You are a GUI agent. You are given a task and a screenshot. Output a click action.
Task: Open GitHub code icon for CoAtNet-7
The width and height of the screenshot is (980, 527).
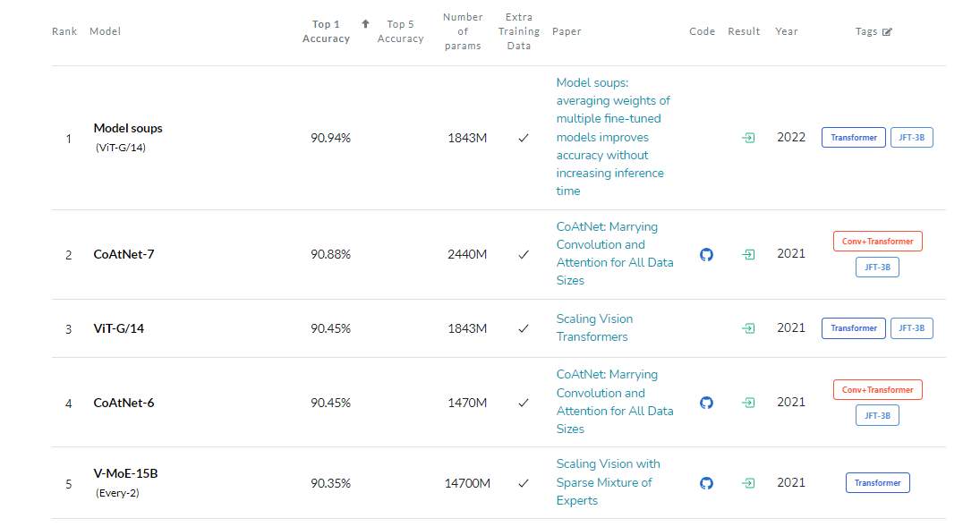point(706,254)
